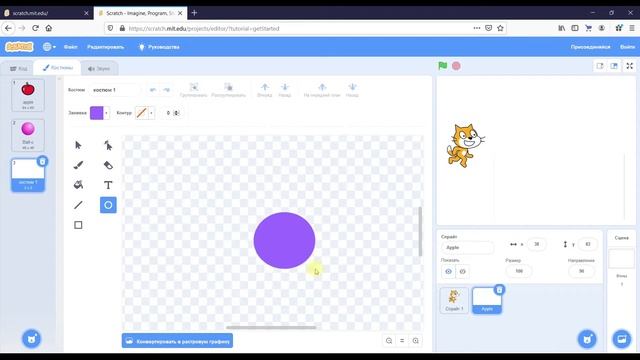Viewport: 640px width, 360px height.
Task: Click the Join Scratch link
Action: (590, 47)
